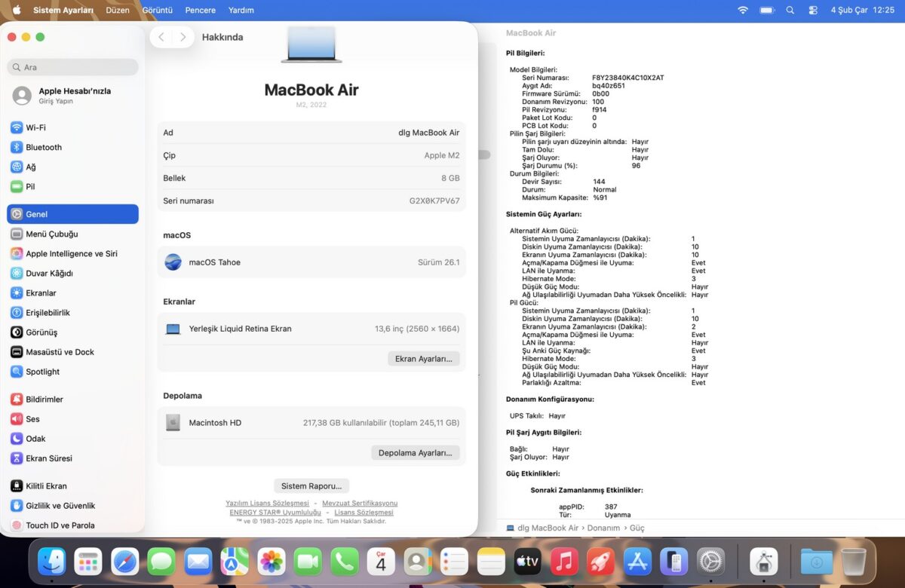This screenshot has height=588, width=905.
Task: Sign in via Apple Hesabı'nızla Giriş Yapın
Action: click(x=72, y=96)
